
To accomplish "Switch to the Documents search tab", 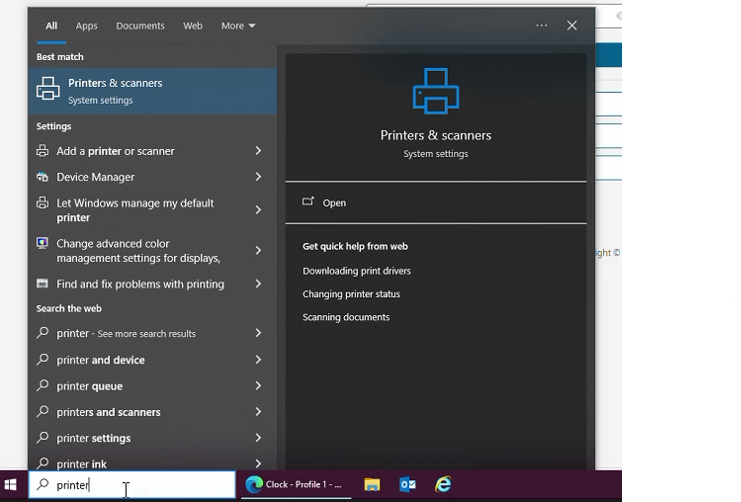I will coord(140,26).
